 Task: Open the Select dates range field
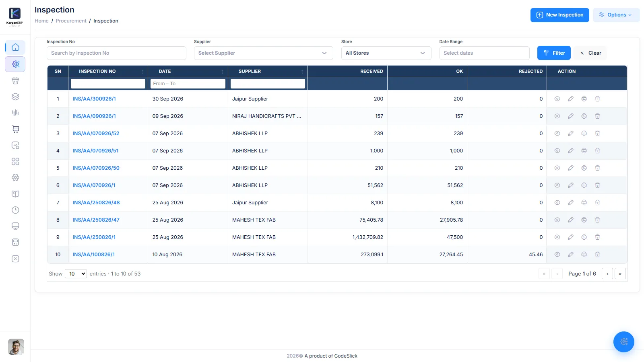tap(484, 53)
